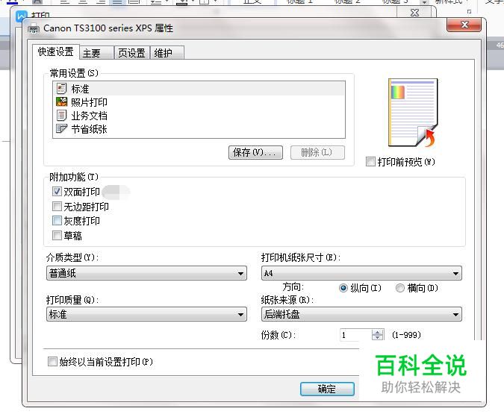
Task: Open 打印质量 dropdown showing 标准
Action: point(146,314)
